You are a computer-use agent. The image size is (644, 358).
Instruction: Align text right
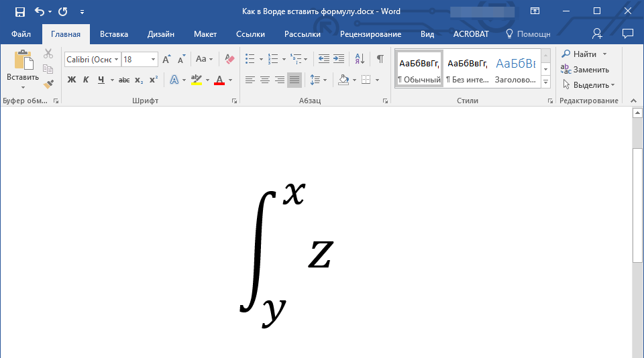(280, 80)
